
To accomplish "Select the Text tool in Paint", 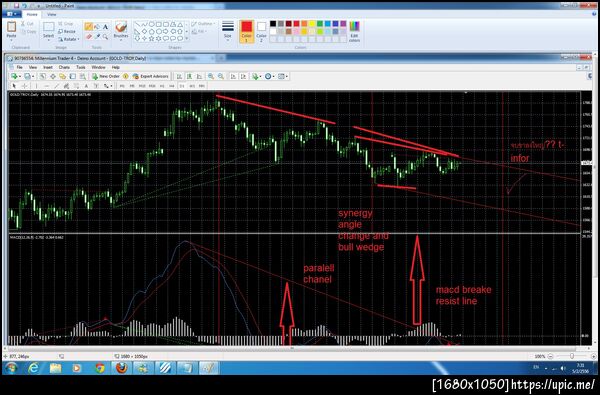I will [105, 27].
